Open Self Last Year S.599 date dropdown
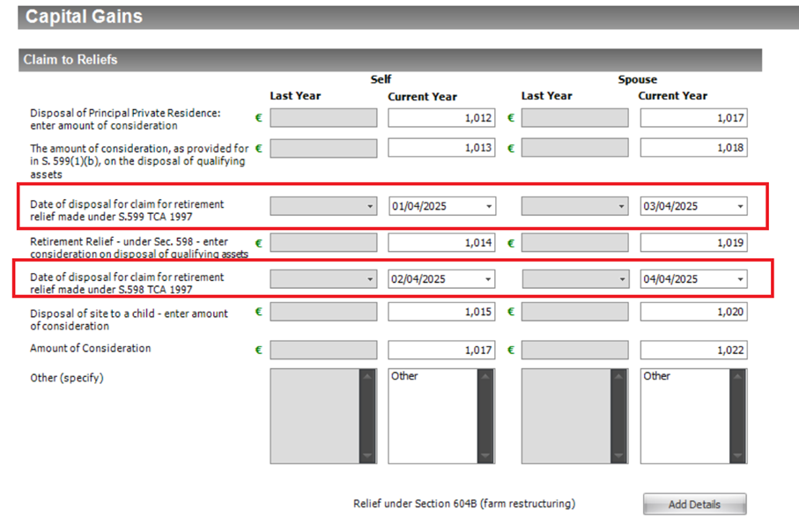The width and height of the screenshot is (799, 532). [370, 206]
